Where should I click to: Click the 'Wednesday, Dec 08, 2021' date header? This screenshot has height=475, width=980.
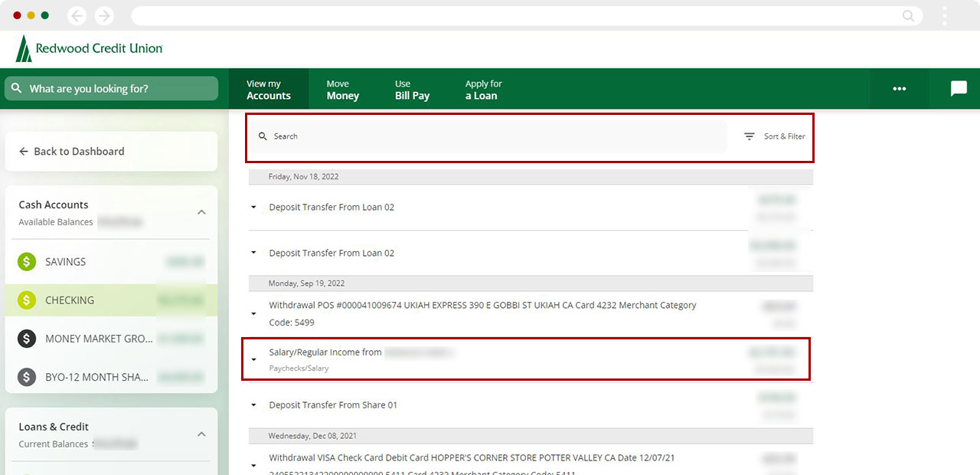pyautogui.click(x=312, y=436)
